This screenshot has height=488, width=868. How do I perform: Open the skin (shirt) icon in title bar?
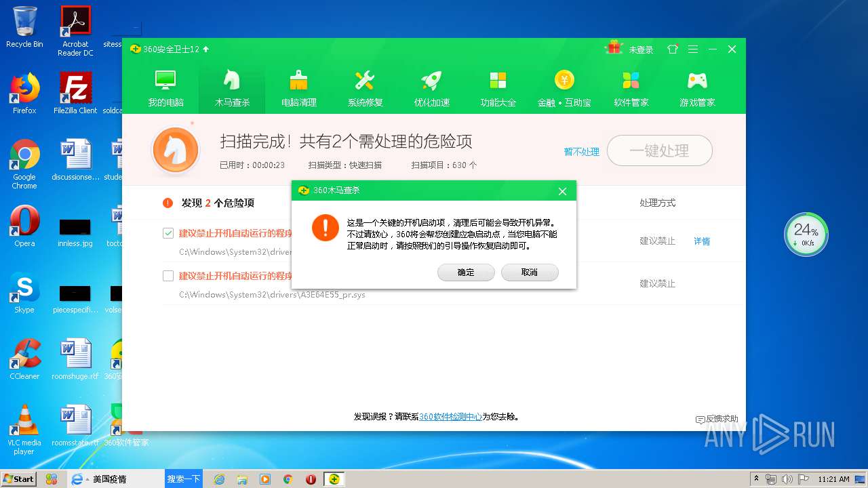tap(672, 49)
